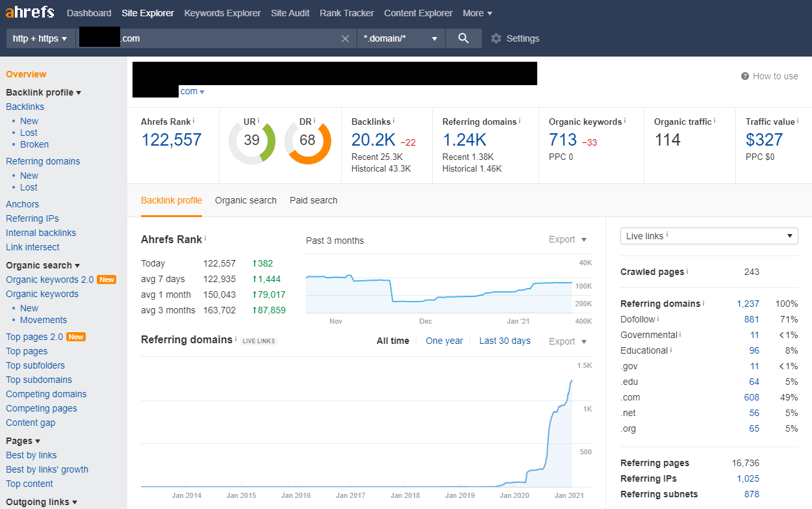
Task: Open Referring IPs report in sidebar
Action: point(32,218)
